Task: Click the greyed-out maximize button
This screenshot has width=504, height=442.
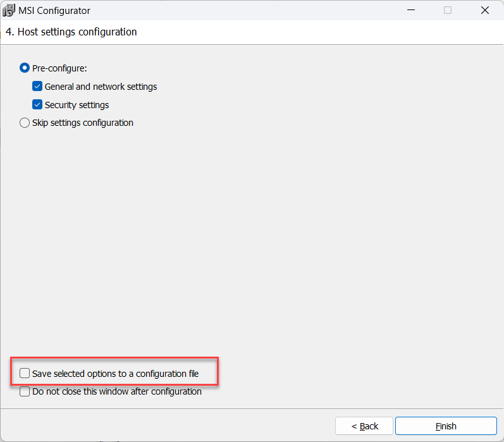Action: (448, 10)
